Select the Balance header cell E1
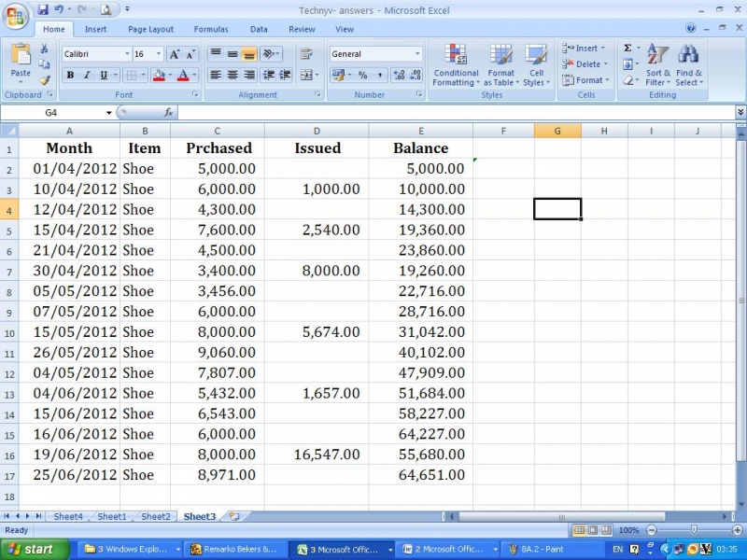Image resolution: width=747 pixels, height=560 pixels. coord(420,148)
